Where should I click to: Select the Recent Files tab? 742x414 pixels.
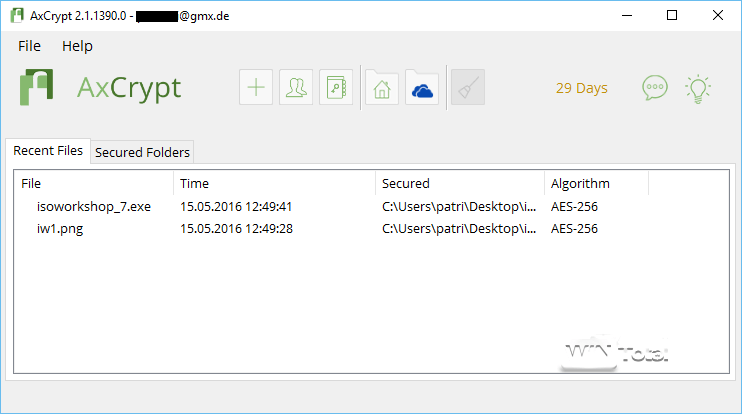[48, 151]
